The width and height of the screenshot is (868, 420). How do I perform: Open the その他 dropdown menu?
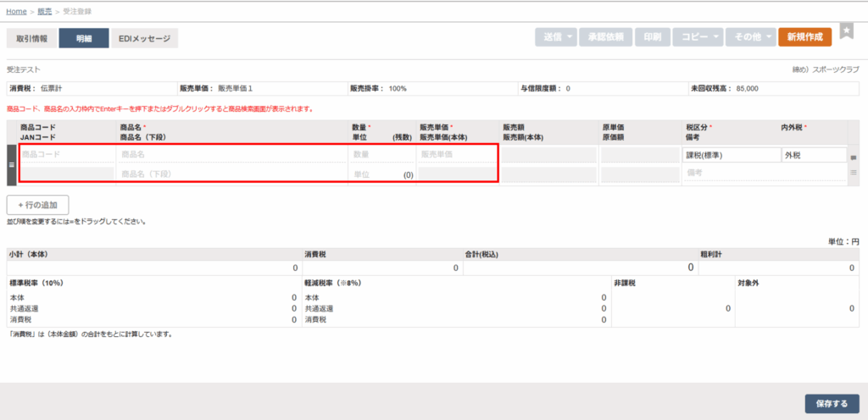point(752,37)
